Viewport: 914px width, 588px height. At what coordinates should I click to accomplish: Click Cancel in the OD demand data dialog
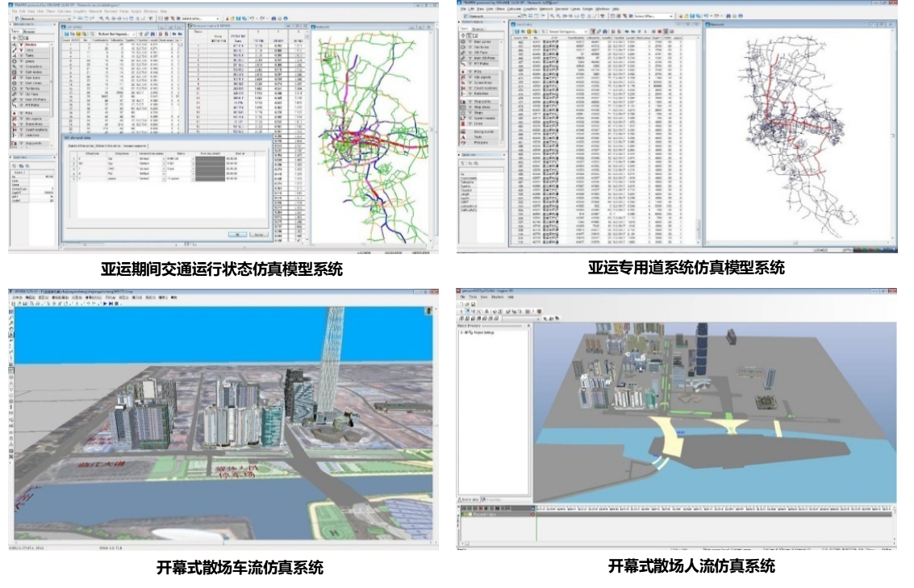tap(260, 234)
